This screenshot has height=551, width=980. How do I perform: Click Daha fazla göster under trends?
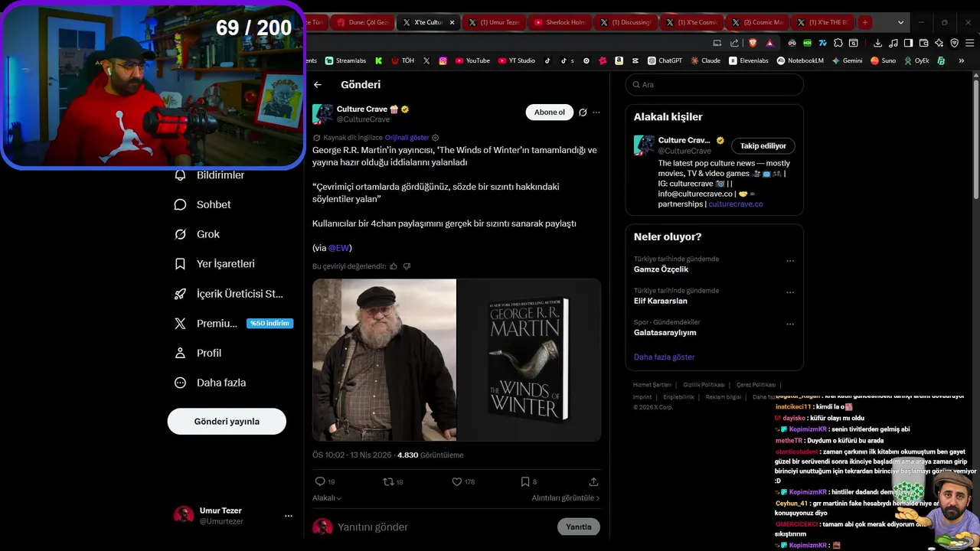pyautogui.click(x=665, y=357)
